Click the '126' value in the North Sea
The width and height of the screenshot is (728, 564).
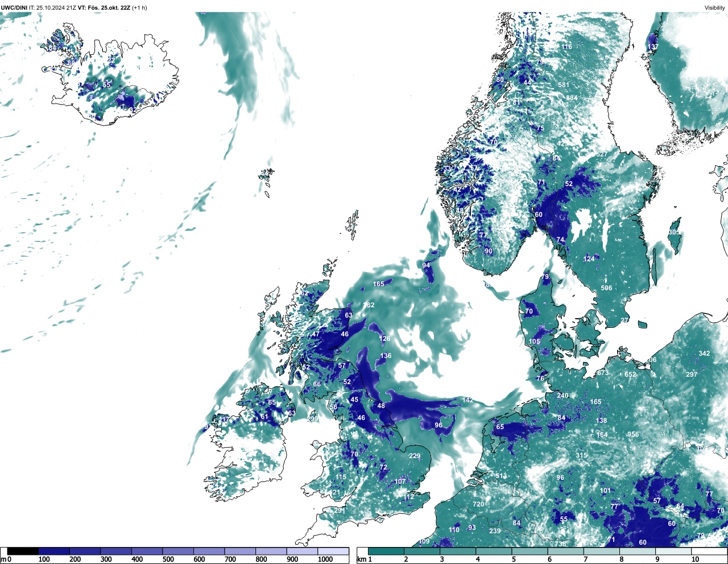(x=385, y=339)
